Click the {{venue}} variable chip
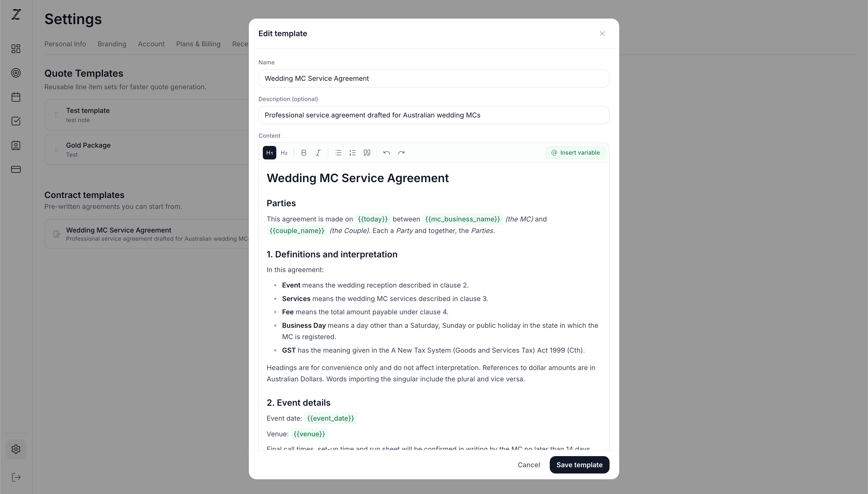 click(x=309, y=434)
